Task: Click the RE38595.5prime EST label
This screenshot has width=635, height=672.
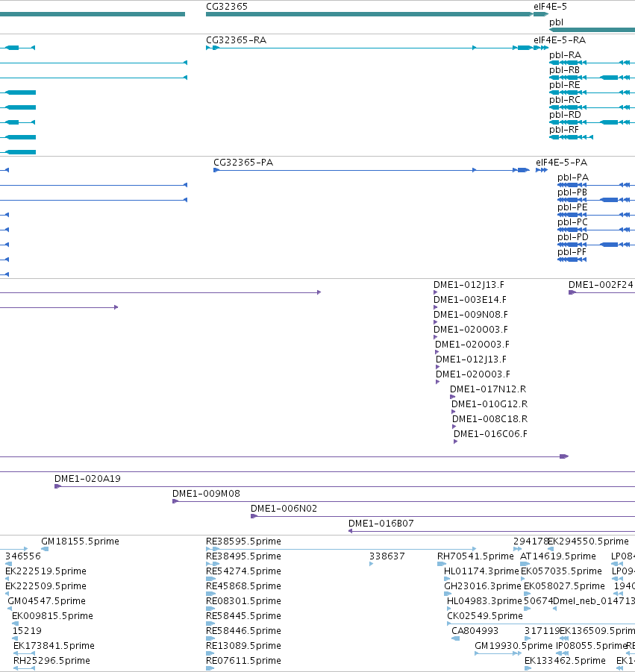Action: [243, 541]
